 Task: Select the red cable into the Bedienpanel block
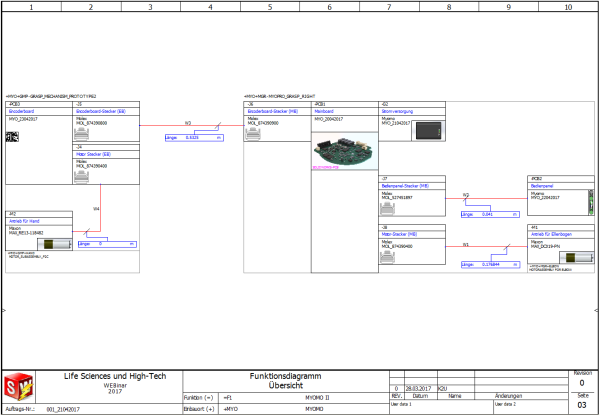[486, 199]
